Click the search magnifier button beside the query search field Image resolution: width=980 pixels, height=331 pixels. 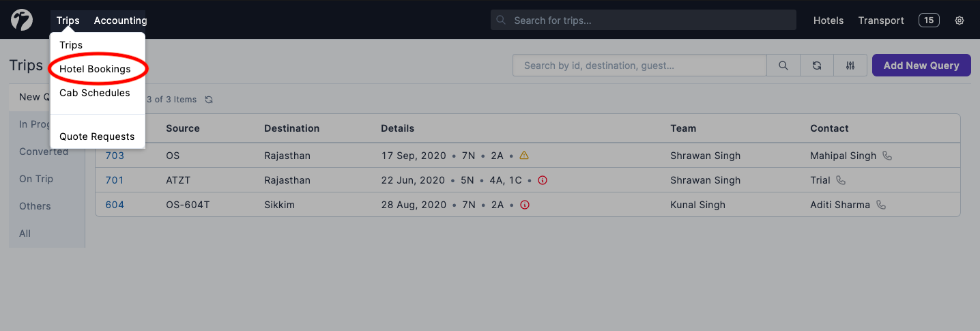pos(783,66)
